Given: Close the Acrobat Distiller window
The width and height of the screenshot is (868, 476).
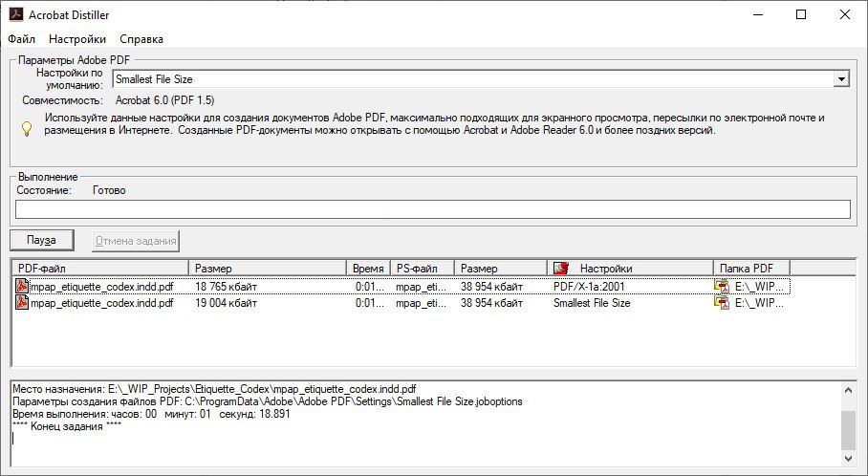Looking at the screenshot, I should pyautogui.click(x=845, y=15).
